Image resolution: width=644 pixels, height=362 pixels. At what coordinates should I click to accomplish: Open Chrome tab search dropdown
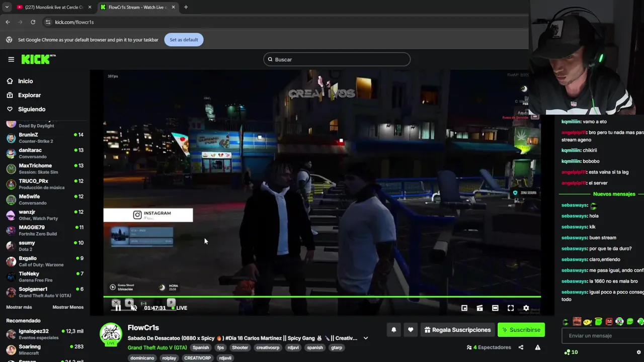tap(7, 7)
